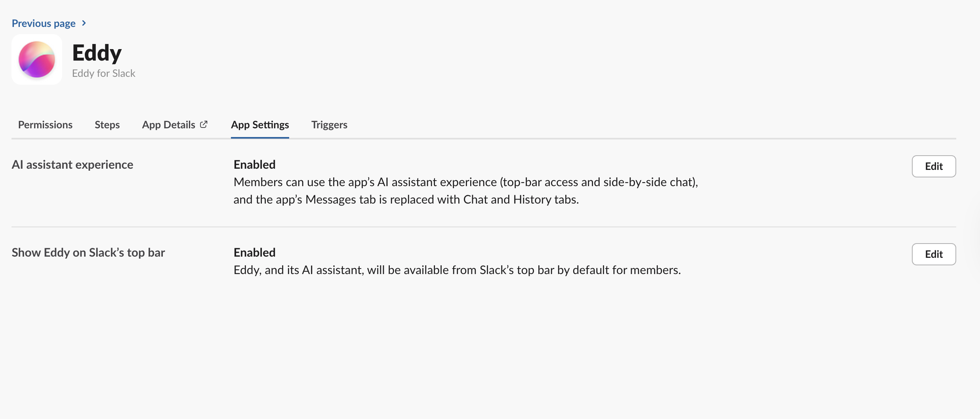
Task: Click the external link icon next to App Details
Action: pyautogui.click(x=204, y=124)
